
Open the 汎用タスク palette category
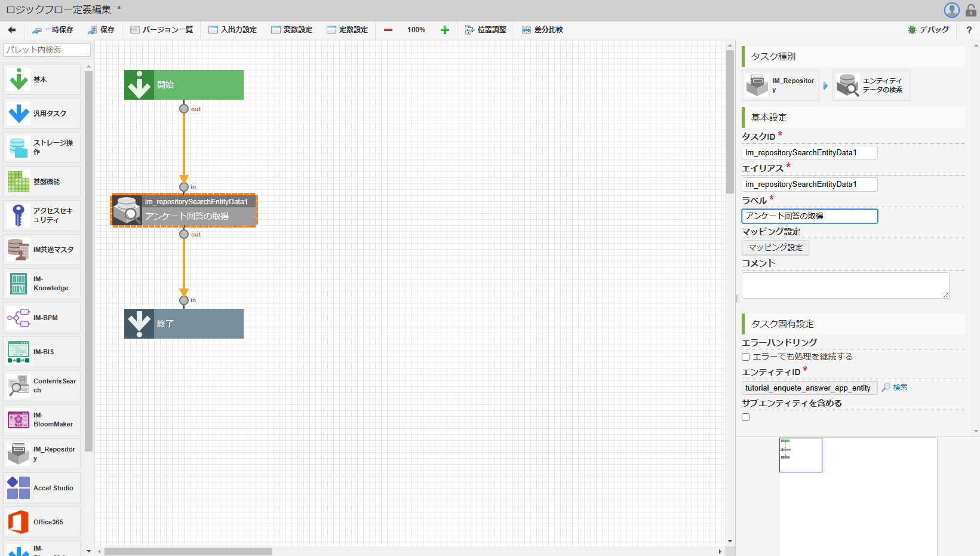click(41, 113)
